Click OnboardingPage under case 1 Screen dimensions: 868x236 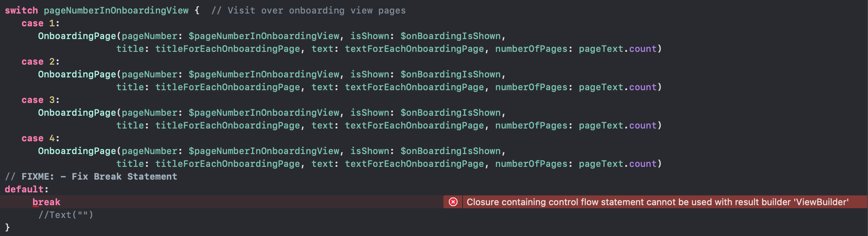click(x=77, y=36)
